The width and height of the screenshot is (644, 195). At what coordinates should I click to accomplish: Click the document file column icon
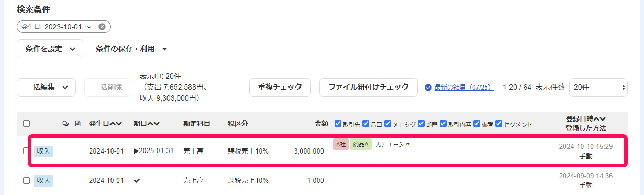point(78,124)
